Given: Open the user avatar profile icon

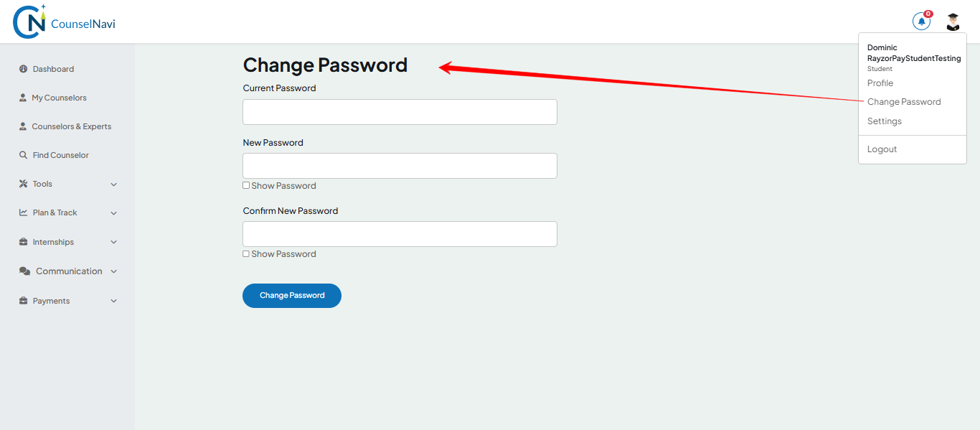Looking at the screenshot, I should pos(952,22).
